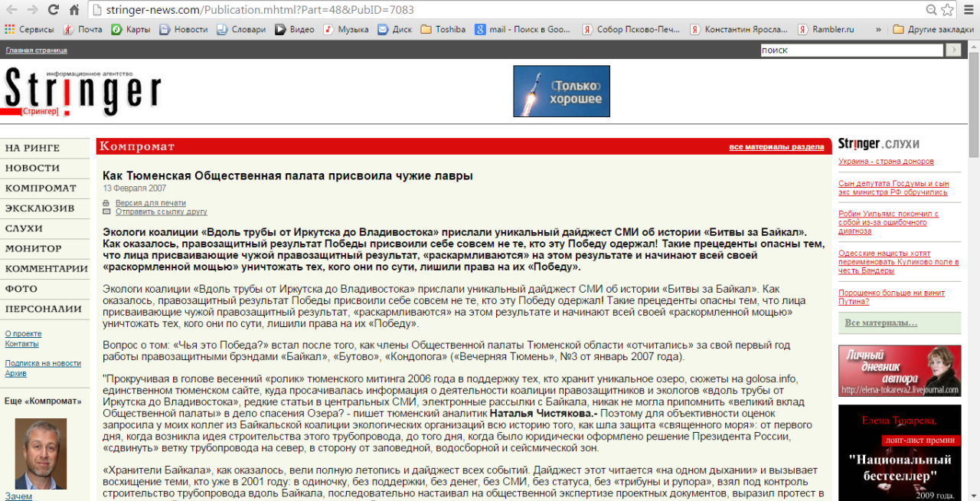
Task: Click the man's photo thumbnail in sidebar
Action: [x=41, y=453]
